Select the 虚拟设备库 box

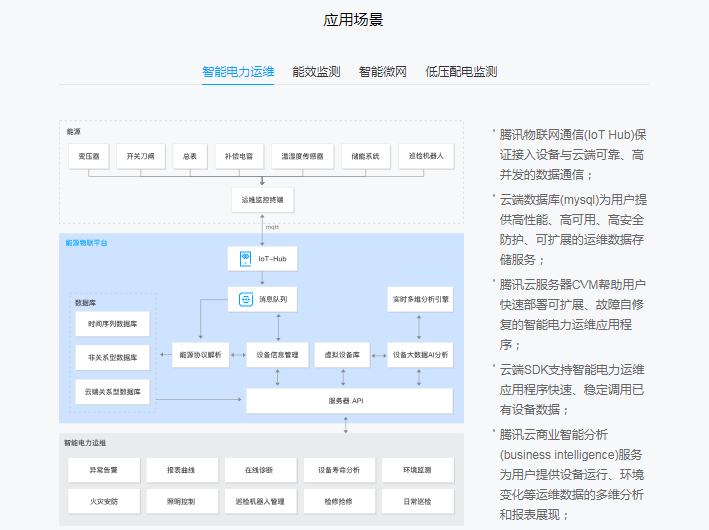[x=342, y=355]
